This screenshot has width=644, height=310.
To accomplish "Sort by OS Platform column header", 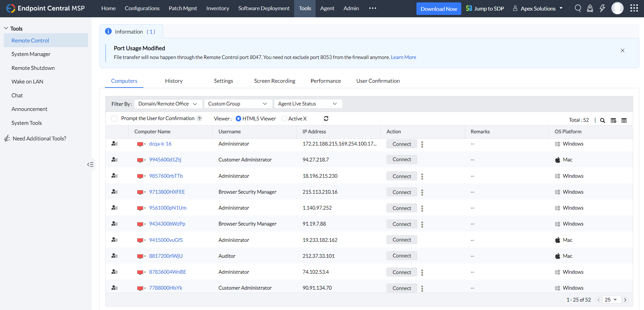I will coord(568,132).
